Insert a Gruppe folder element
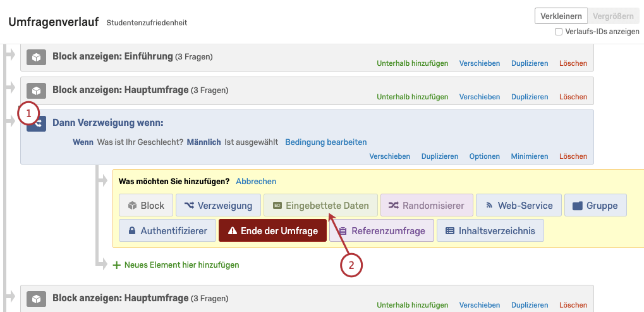Viewport: 644px width, 312px height. 595,205
